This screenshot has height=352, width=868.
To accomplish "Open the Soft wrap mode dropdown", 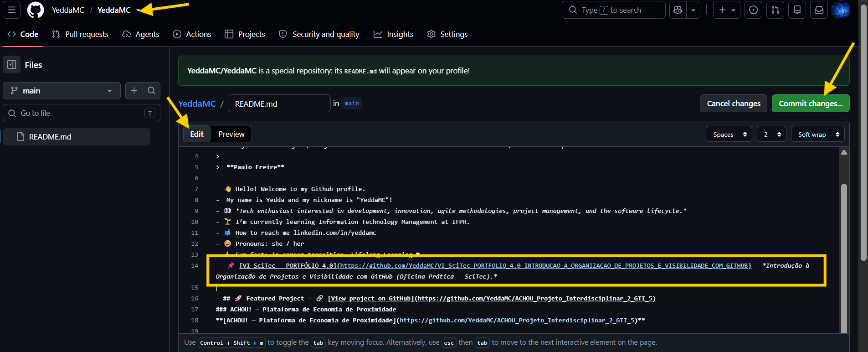I will [818, 134].
